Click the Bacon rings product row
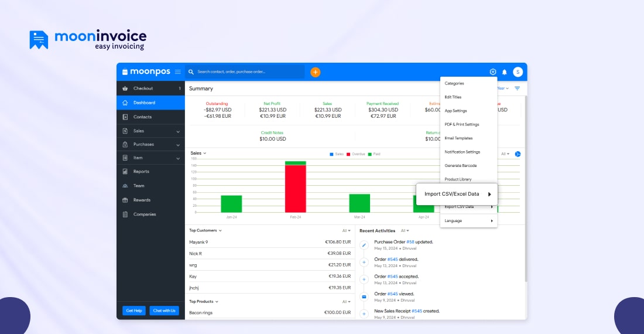The image size is (644, 334). 270,313
